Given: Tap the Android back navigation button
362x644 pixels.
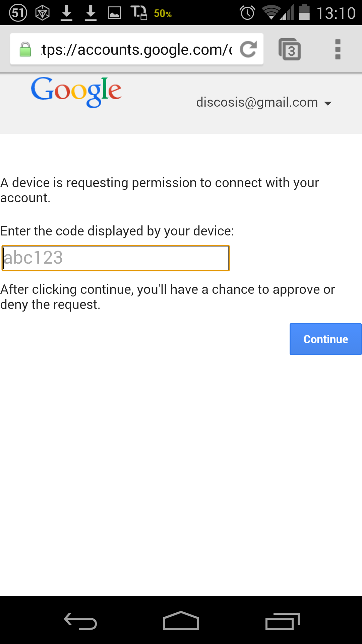Looking at the screenshot, I should (x=80, y=621).
